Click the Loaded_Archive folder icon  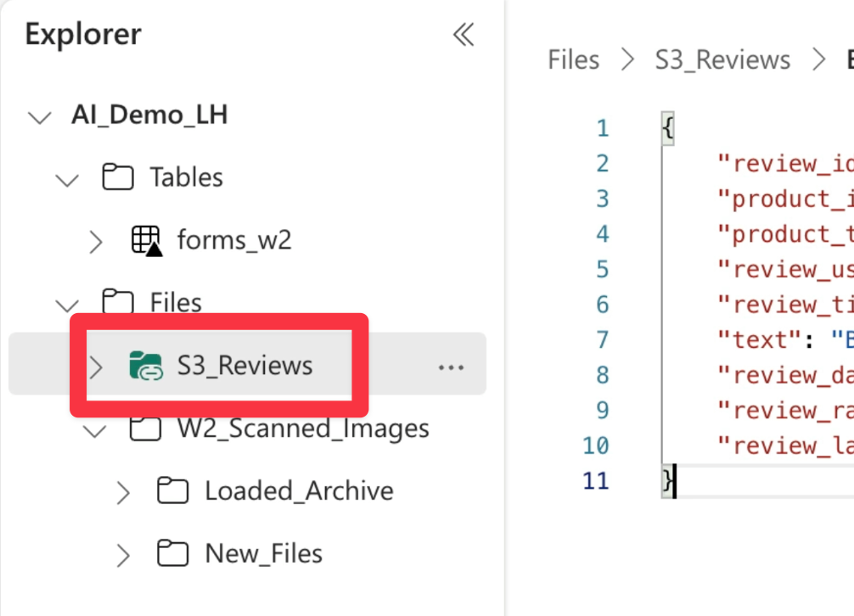click(173, 491)
